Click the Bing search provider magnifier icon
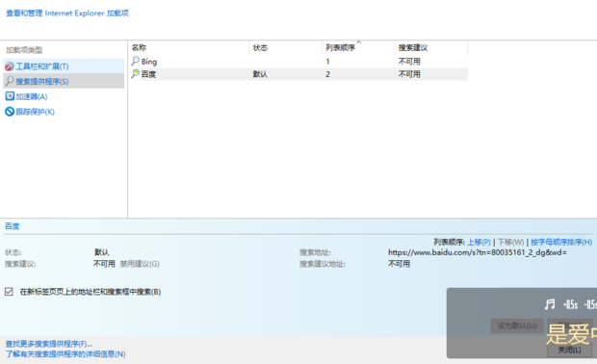The image size is (597, 364). pyautogui.click(x=135, y=61)
